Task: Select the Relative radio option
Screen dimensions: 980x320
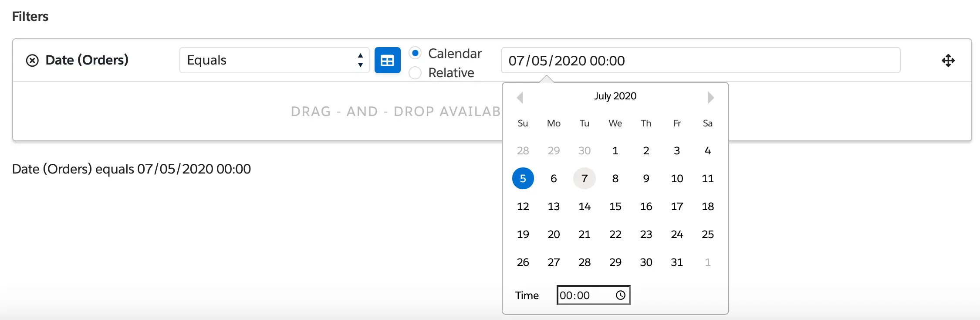Action: [416, 72]
